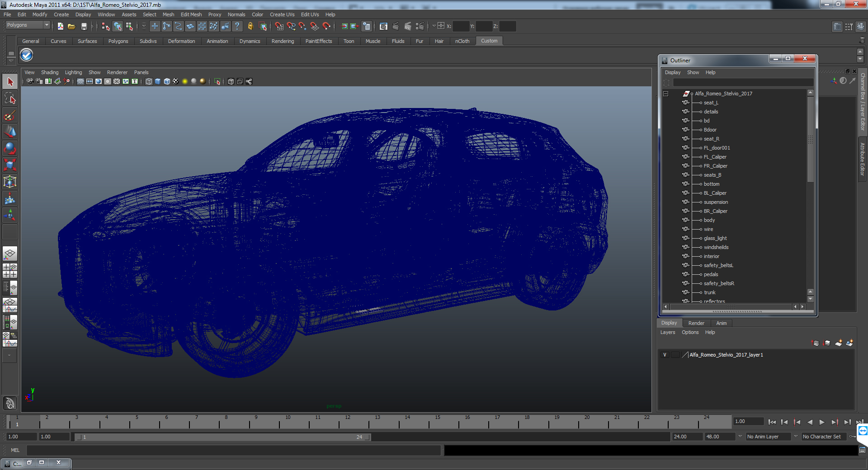The height and width of the screenshot is (470, 868).
Task: Create a new scene
Action: pyautogui.click(x=60, y=27)
